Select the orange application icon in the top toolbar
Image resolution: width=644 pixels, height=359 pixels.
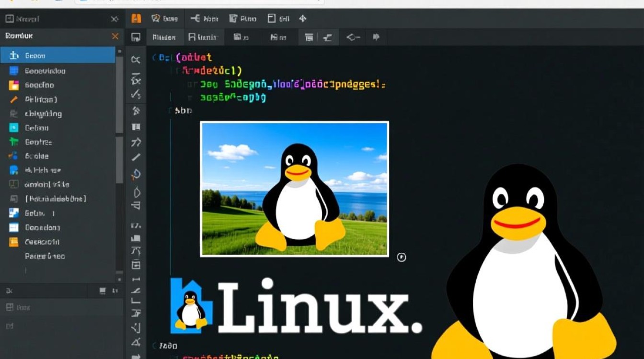(x=136, y=18)
